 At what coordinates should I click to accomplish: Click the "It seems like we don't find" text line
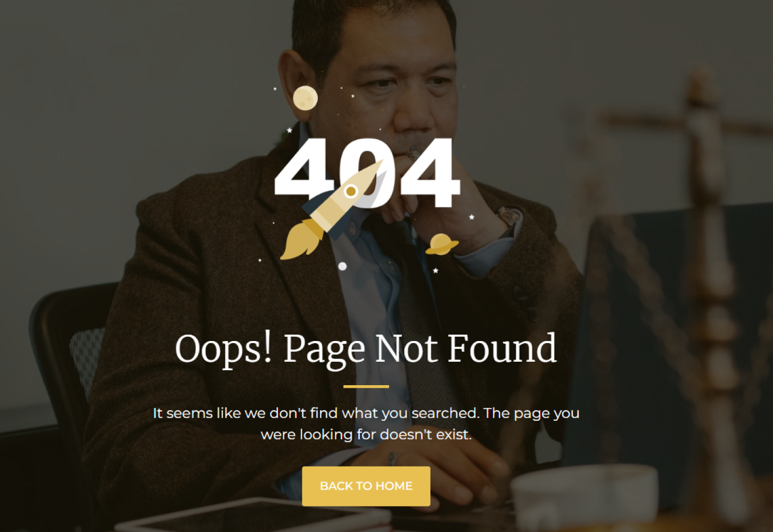pyautogui.click(x=366, y=413)
